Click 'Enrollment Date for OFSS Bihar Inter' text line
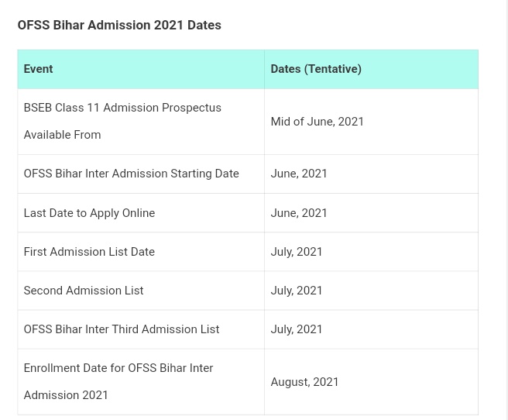The image size is (508, 420). coord(118,368)
